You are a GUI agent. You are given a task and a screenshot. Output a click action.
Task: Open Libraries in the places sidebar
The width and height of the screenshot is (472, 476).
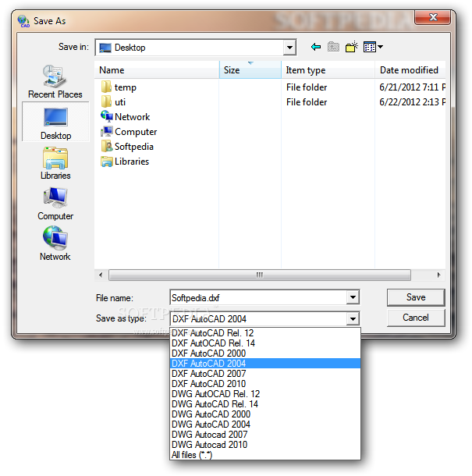coord(55,163)
